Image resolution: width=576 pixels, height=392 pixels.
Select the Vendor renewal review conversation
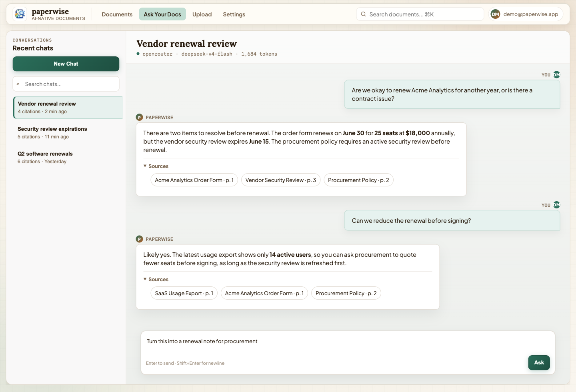pyautogui.click(x=68, y=107)
